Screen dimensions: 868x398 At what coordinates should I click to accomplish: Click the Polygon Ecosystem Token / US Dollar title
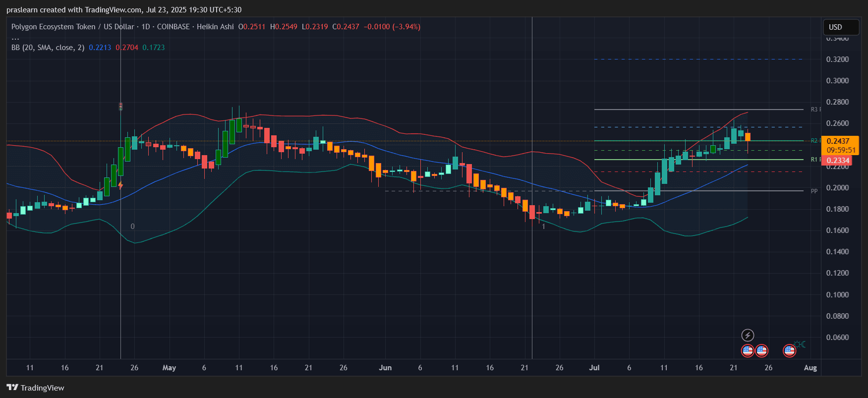coord(72,27)
